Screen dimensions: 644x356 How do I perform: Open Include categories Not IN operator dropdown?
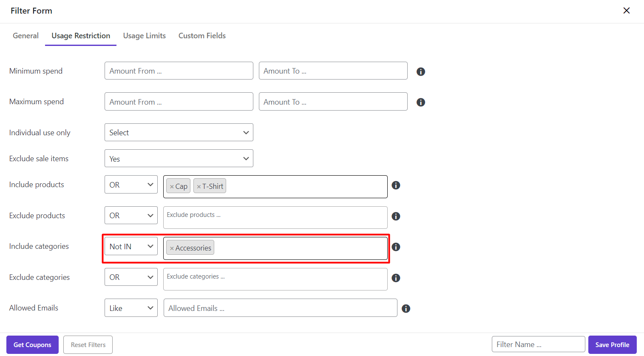point(131,246)
